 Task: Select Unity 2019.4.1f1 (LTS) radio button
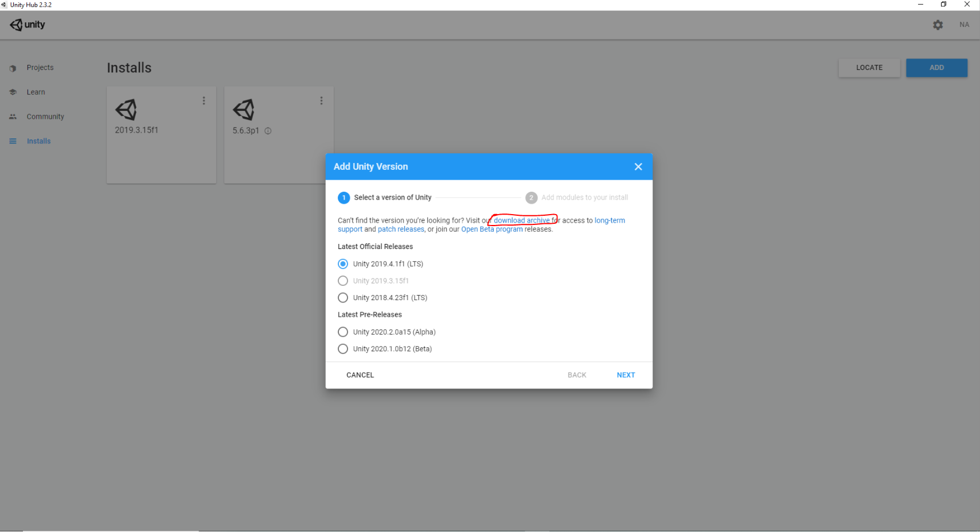click(x=343, y=264)
